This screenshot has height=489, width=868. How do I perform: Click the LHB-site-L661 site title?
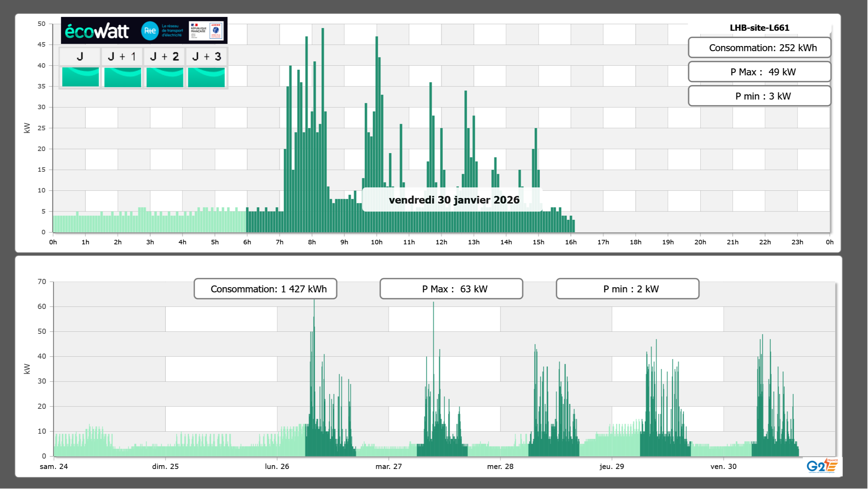pyautogui.click(x=759, y=28)
